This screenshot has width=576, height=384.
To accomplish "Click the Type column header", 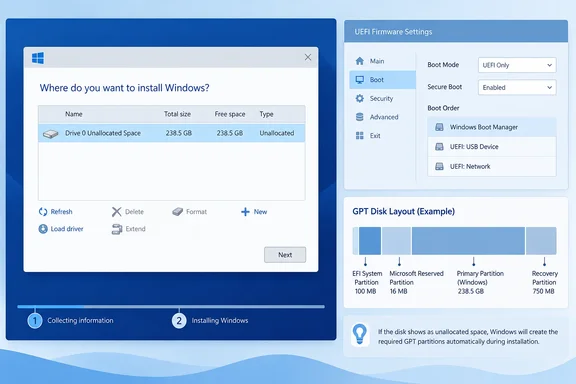I will click(266, 114).
